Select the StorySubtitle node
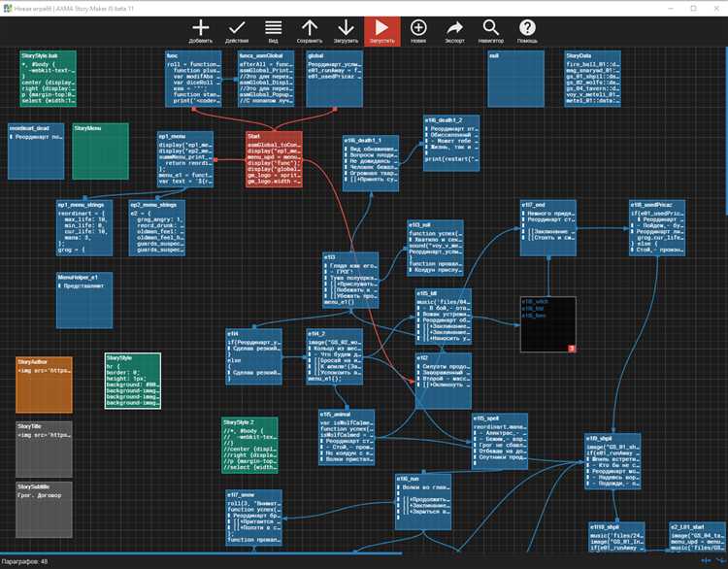 coord(44,510)
